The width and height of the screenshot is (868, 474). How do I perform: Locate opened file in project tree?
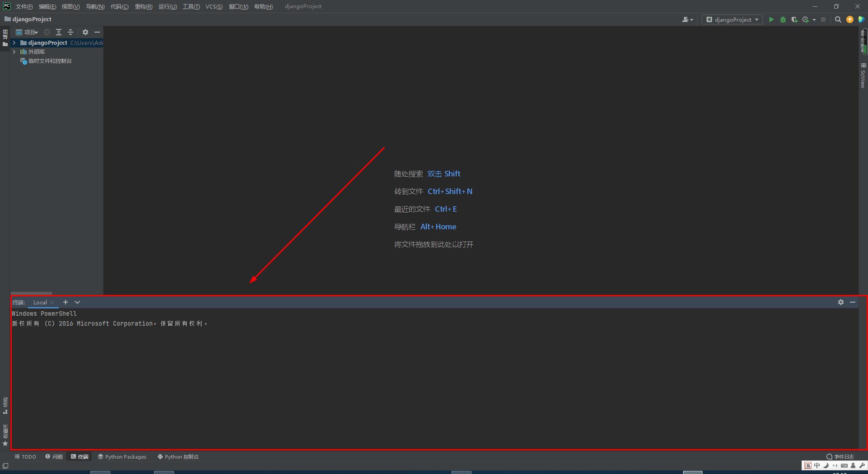(47, 32)
